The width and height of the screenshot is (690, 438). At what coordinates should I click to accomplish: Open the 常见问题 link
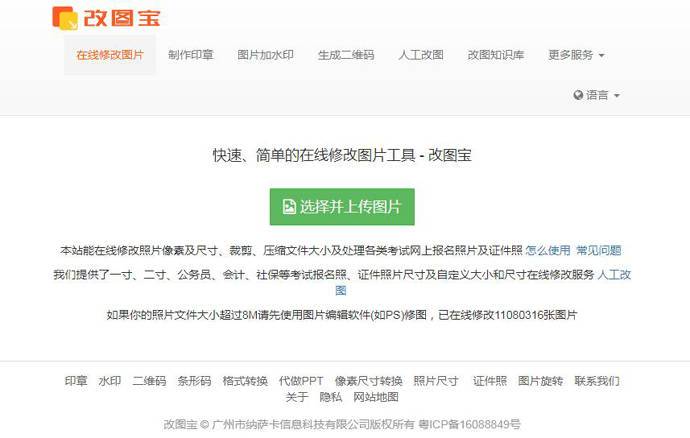click(x=598, y=250)
